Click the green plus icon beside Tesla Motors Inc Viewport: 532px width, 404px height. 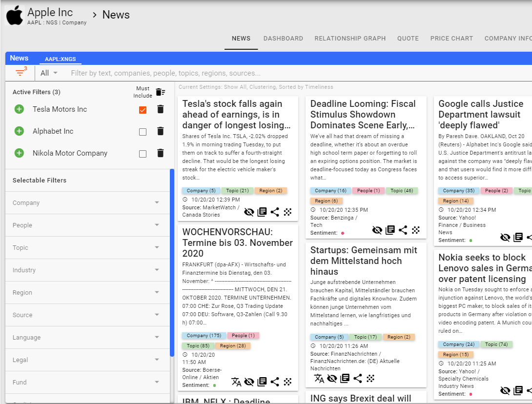coord(20,109)
